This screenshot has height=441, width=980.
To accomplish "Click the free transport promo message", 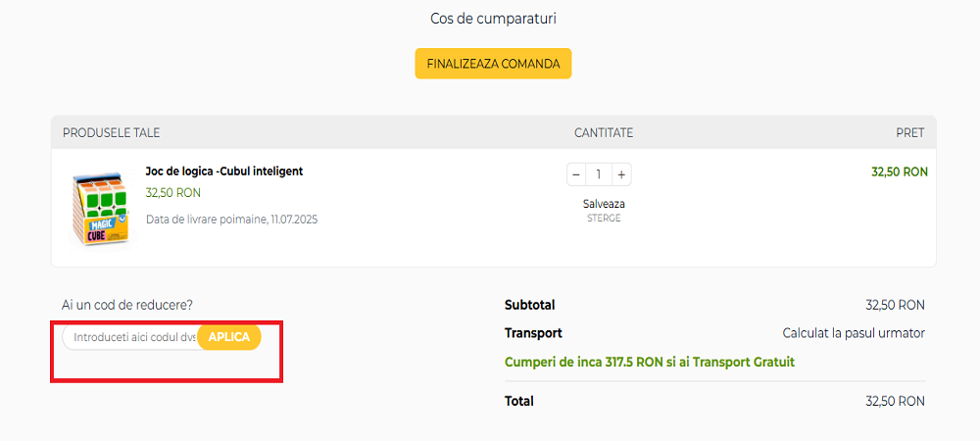I will point(649,362).
